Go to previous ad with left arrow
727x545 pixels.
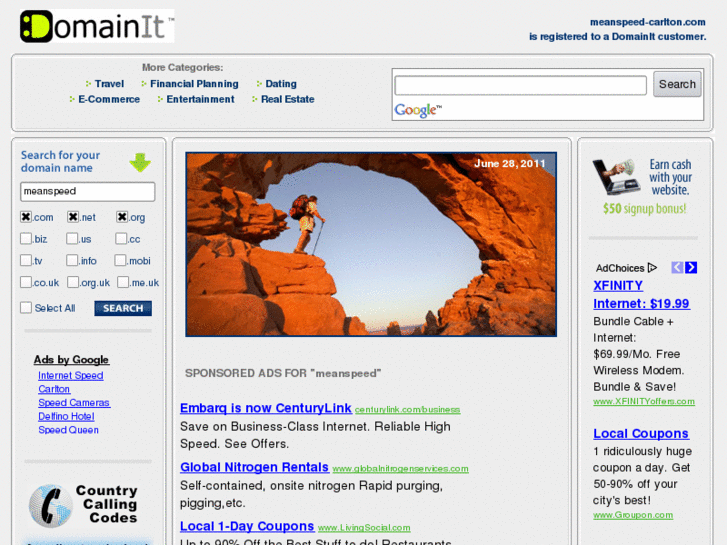pos(677,268)
